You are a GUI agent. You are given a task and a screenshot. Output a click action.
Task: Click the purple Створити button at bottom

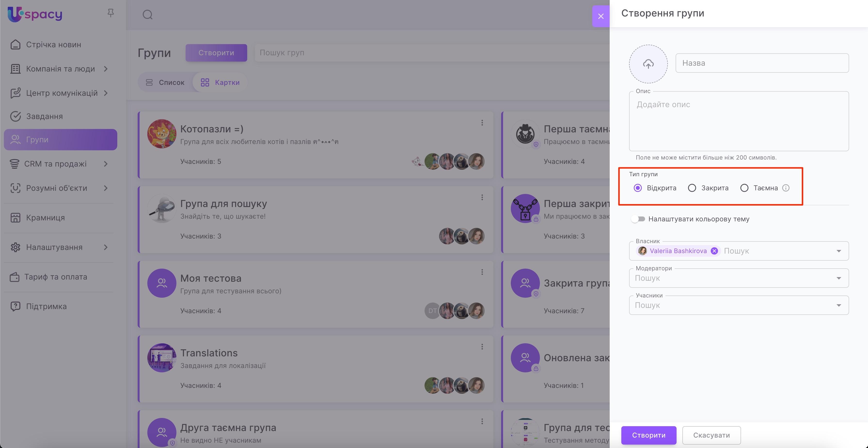point(648,435)
